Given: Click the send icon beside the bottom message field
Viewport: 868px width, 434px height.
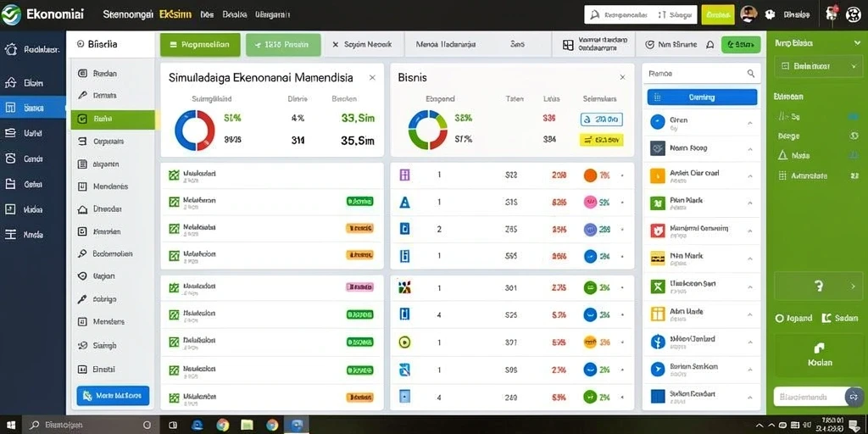Looking at the screenshot, I should tap(853, 397).
